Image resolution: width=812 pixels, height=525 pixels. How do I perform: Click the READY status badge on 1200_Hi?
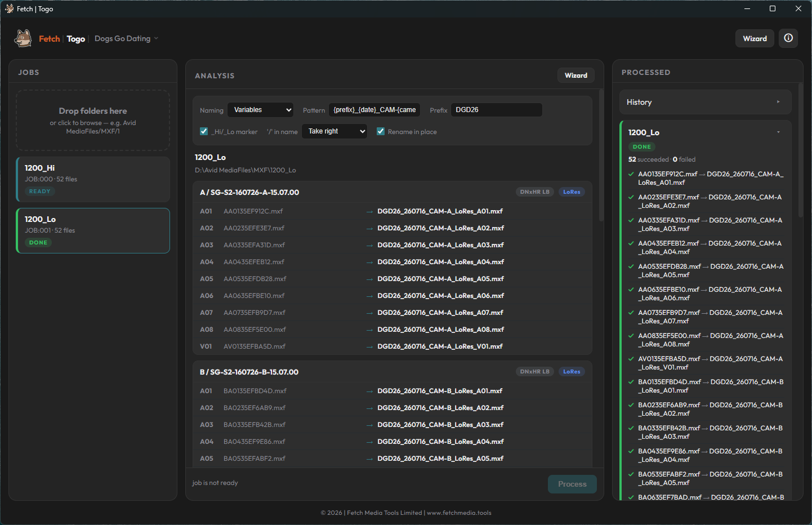click(39, 192)
